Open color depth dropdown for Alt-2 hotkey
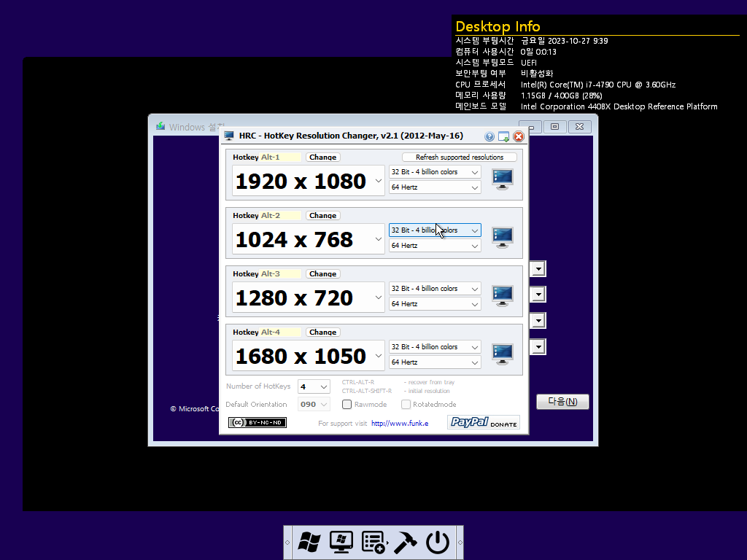 coord(435,230)
